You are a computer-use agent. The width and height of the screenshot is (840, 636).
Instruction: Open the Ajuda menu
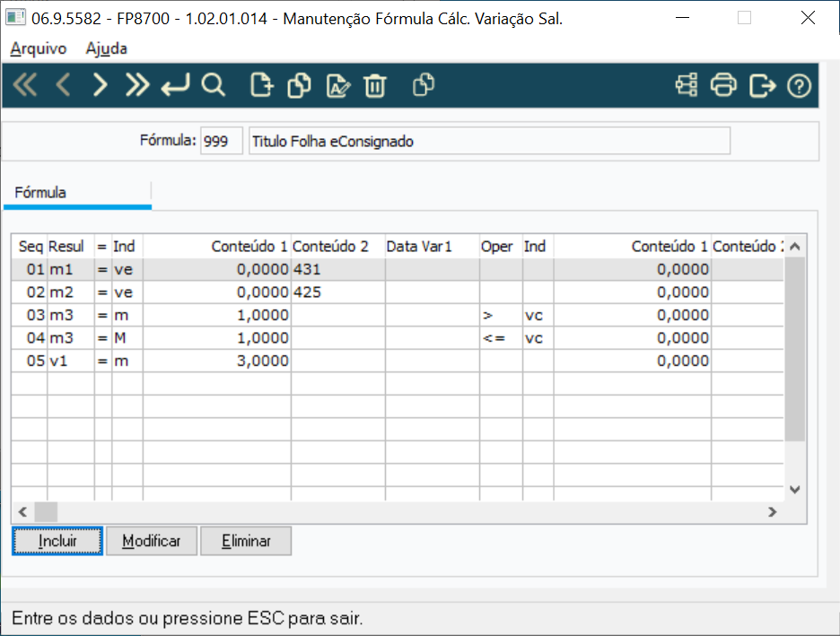coord(107,48)
